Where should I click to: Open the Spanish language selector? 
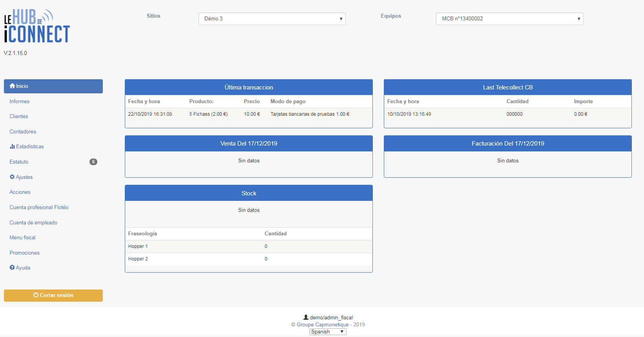(328, 332)
